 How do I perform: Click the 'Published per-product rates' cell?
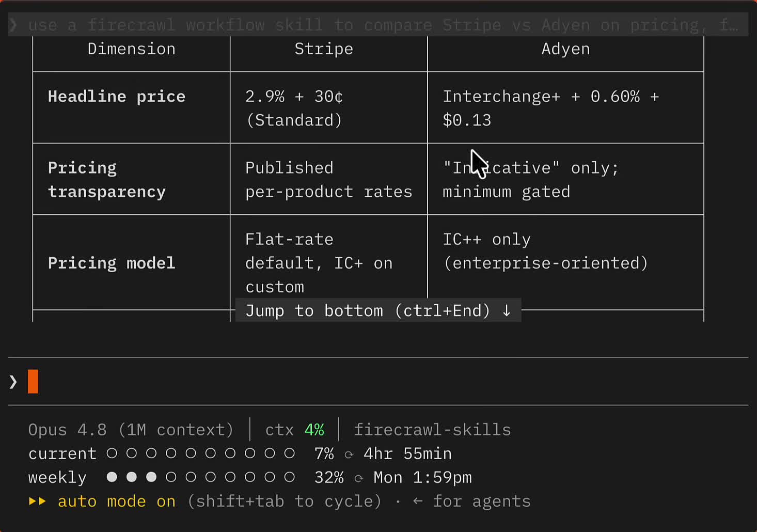click(329, 180)
